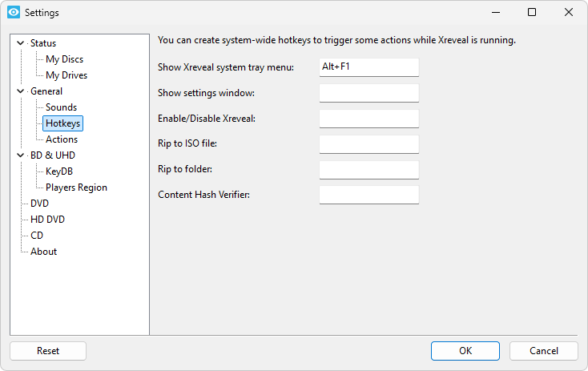Open the About page
Viewport: 588px width, 371px height.
[43, 252]
